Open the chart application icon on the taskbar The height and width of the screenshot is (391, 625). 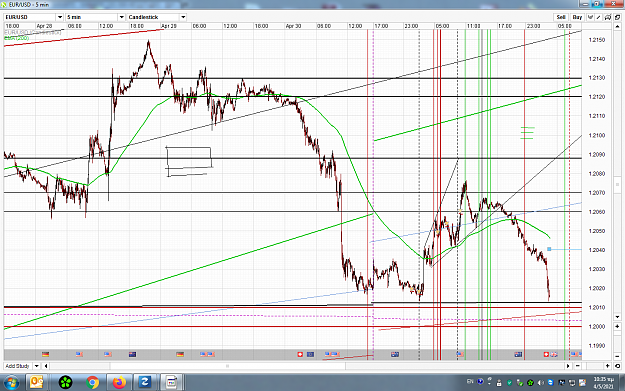(171, 383)
